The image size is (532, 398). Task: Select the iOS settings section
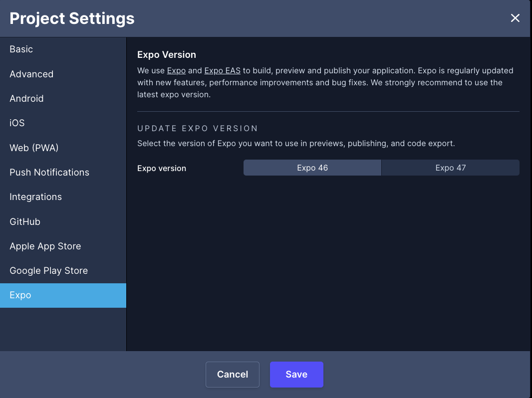pos(63,123)
